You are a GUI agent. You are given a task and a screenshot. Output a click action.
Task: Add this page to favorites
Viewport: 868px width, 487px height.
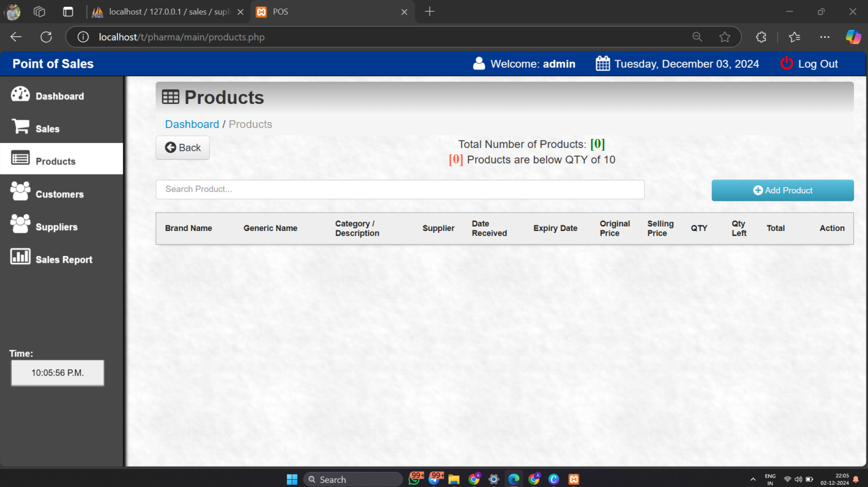pos(724,37)
